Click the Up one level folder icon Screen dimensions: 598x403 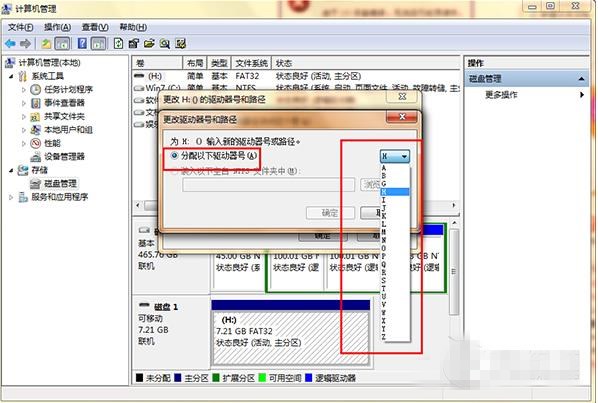pos(46,44)
